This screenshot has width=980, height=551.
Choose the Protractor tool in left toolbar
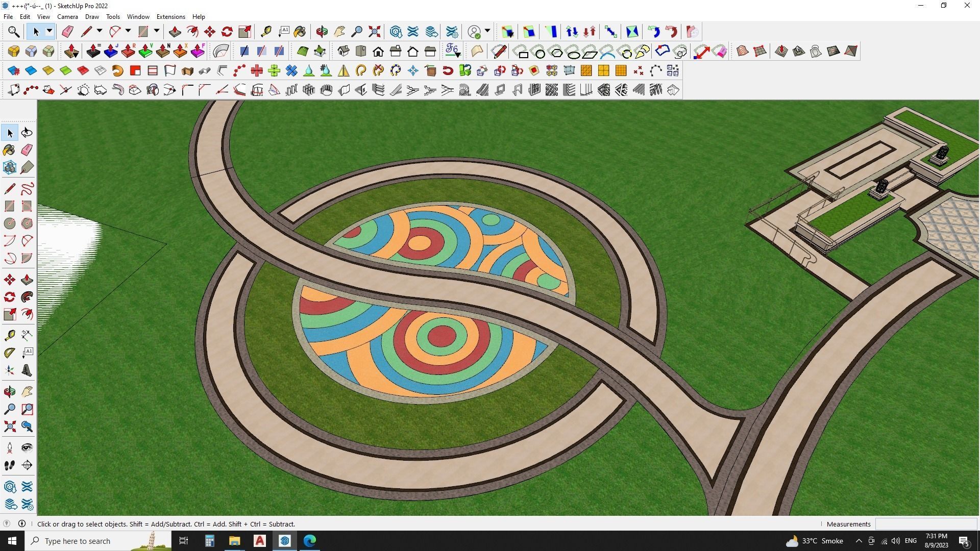coord(9,353)
